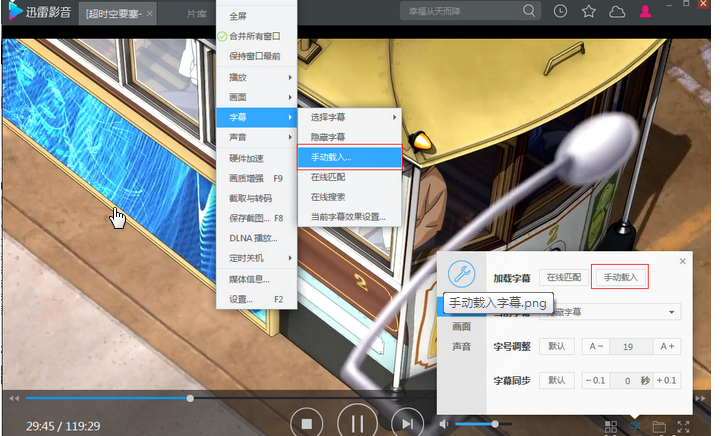Open cloud icon in title bar

(x=616, y=12)
